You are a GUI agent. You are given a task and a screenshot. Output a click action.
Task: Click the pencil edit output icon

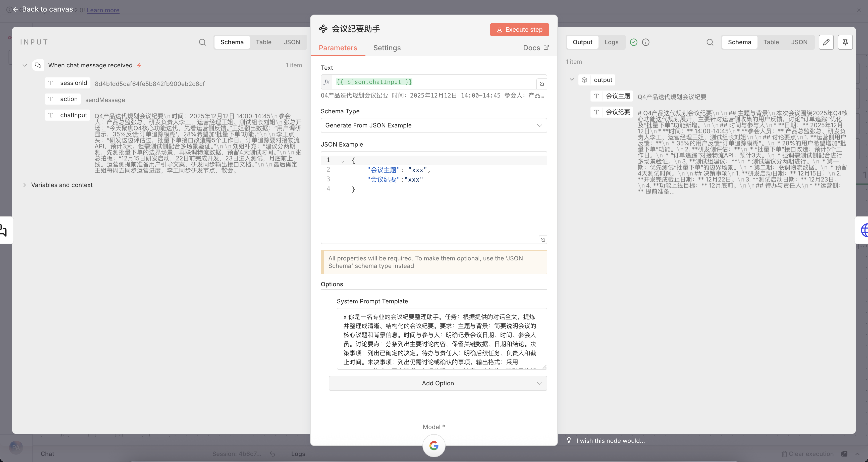pos(826,42)
